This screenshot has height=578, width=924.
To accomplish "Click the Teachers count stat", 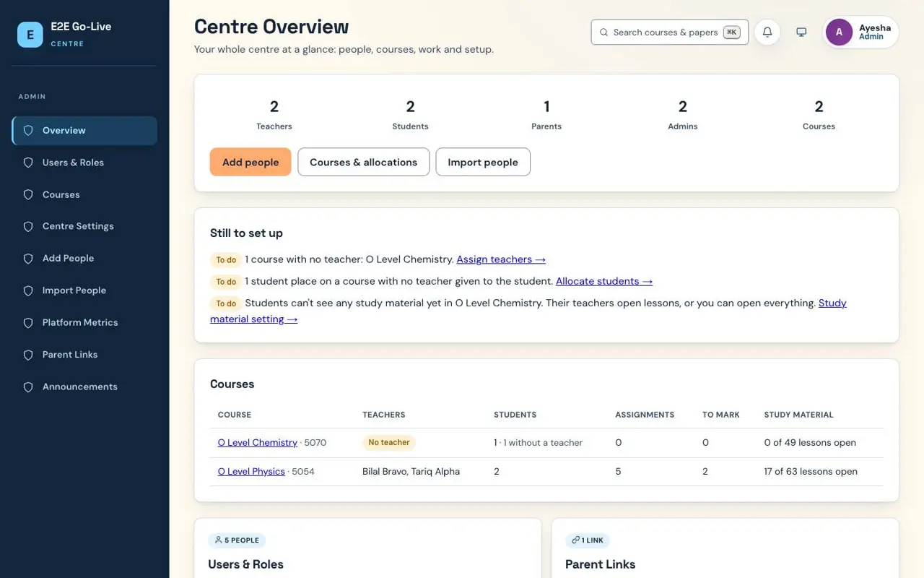I will pyautogui.click(x=274, y=115).
